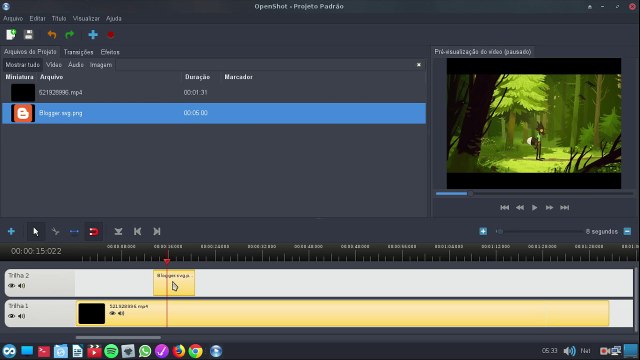Screen dimensions: 640x360
Task: Redo action with the green arrow
Action: pyautogui.click(x=70, y=35)
